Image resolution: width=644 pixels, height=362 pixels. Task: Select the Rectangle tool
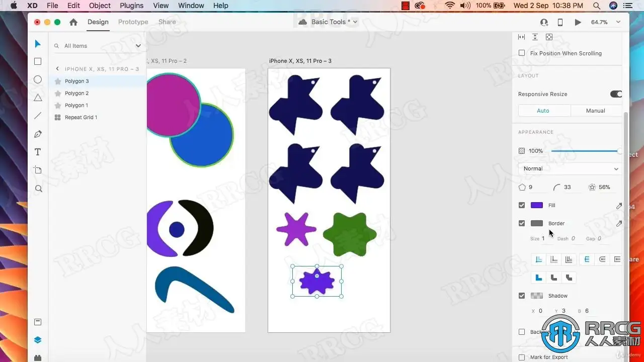point(38,61)
